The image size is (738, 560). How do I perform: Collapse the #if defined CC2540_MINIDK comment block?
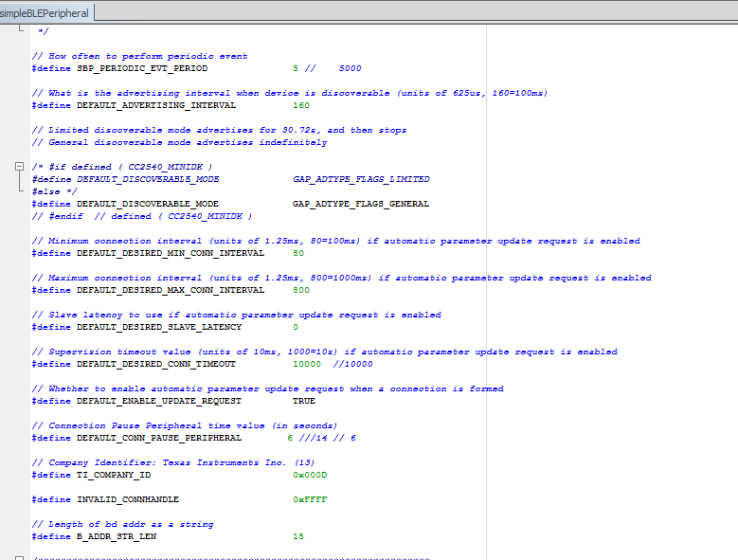tap(19, 166)
